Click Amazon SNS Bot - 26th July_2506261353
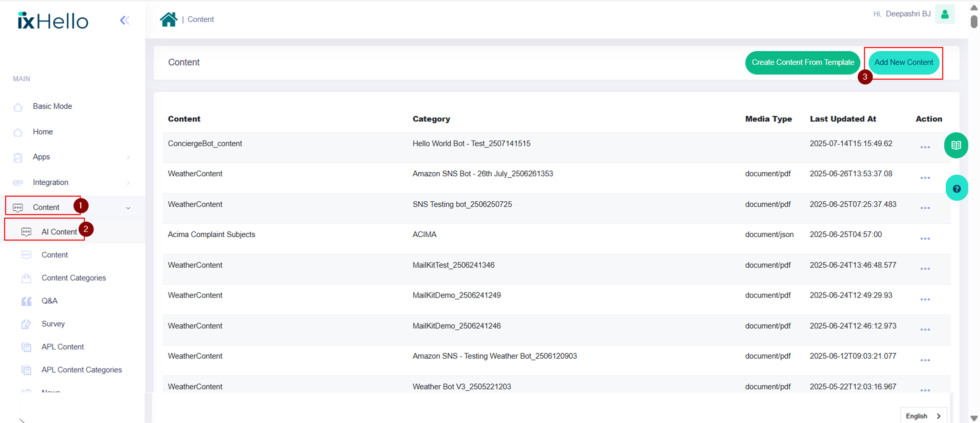Screen dimensions: 980x423 pos(483,174)
